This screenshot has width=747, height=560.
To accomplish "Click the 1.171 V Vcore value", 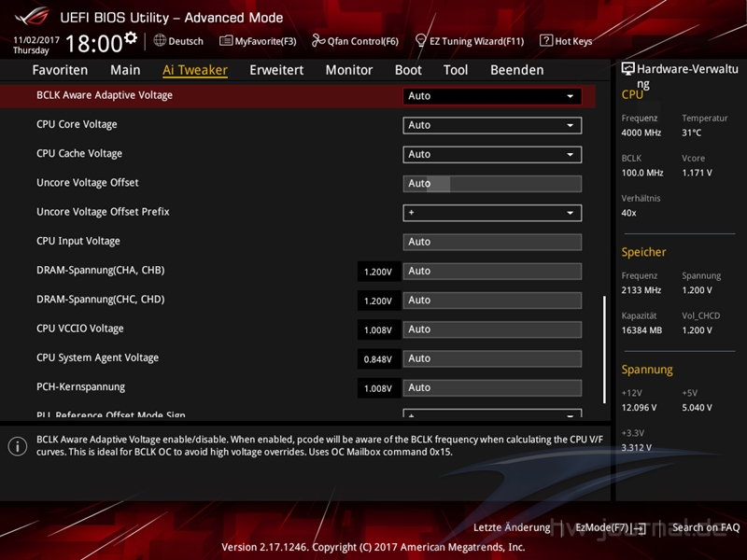I will [x=697, y=173].
